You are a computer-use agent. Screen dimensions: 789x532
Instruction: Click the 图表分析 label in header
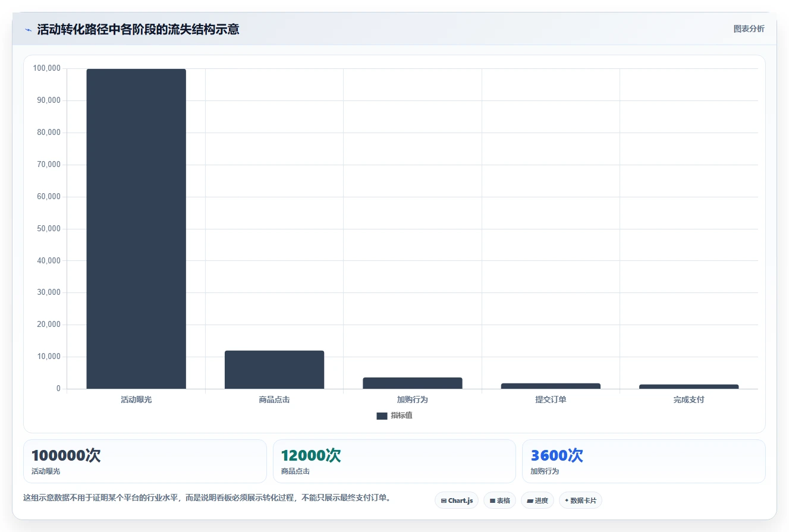click(749, 29)
